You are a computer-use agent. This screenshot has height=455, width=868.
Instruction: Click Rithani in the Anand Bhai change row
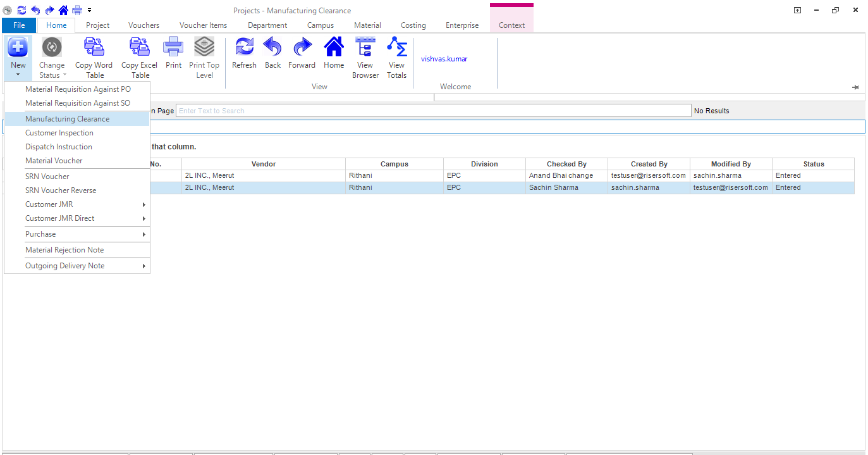pyautogui.click(x=394, y=176)
